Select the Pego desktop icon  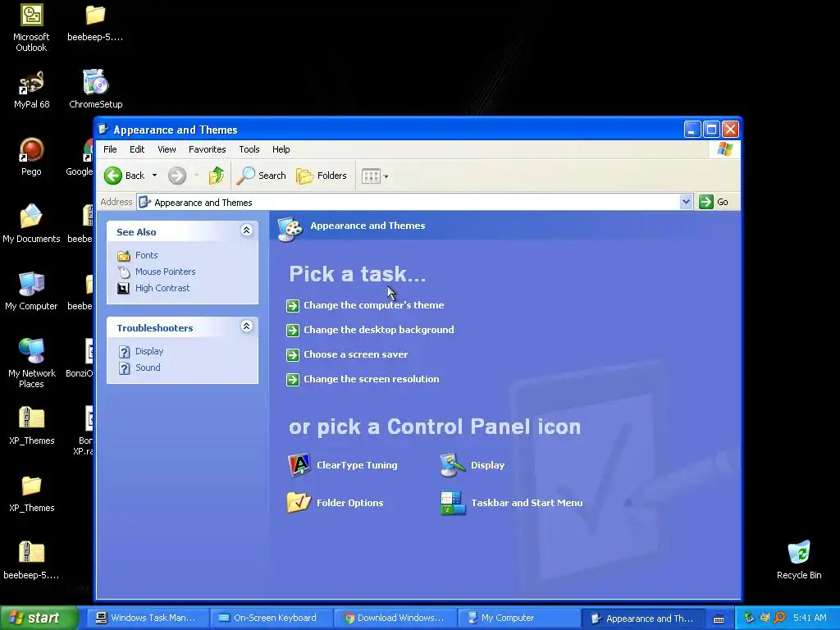[x=31, y=157]
